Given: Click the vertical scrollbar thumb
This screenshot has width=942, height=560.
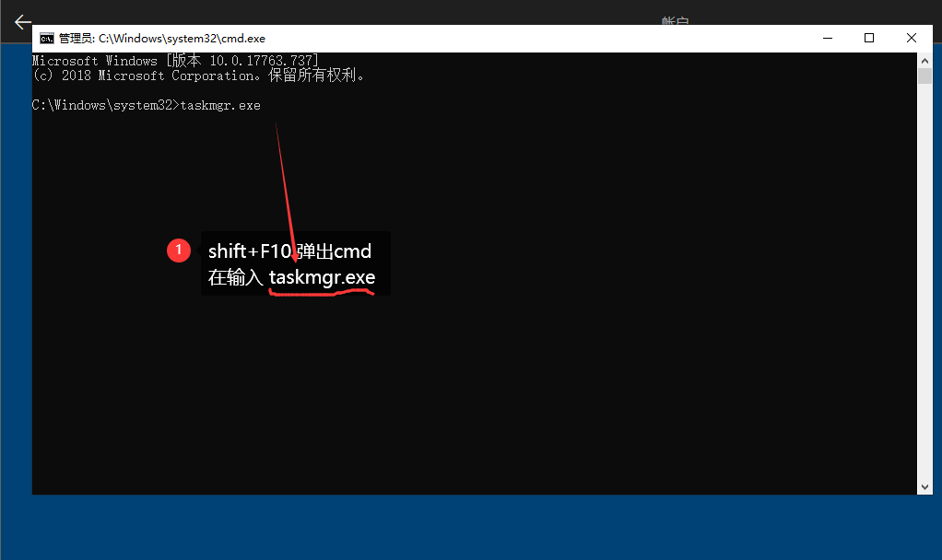Looking at the screenshot, I should pos(924,76).
